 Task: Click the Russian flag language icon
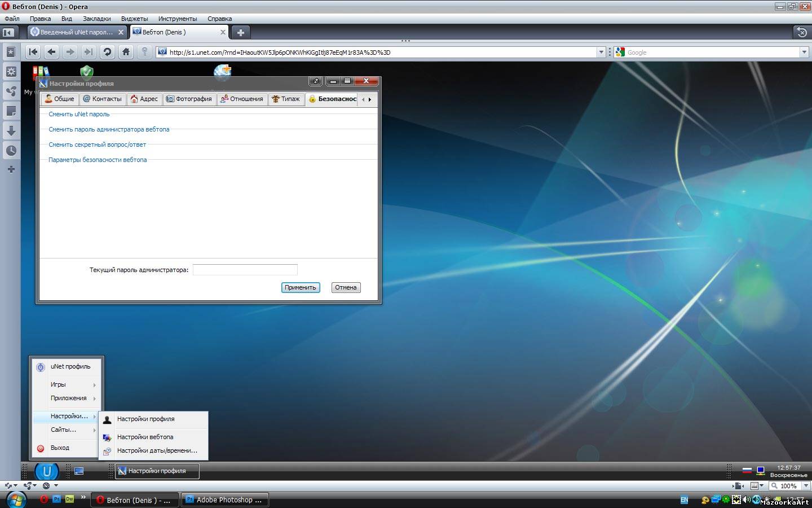[747, 470]
